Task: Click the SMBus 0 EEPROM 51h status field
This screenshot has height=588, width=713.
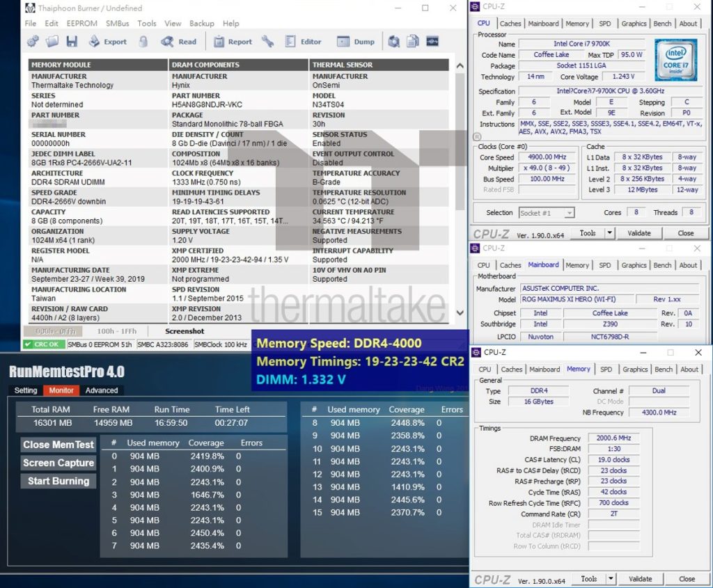Action: pos(100,344)
